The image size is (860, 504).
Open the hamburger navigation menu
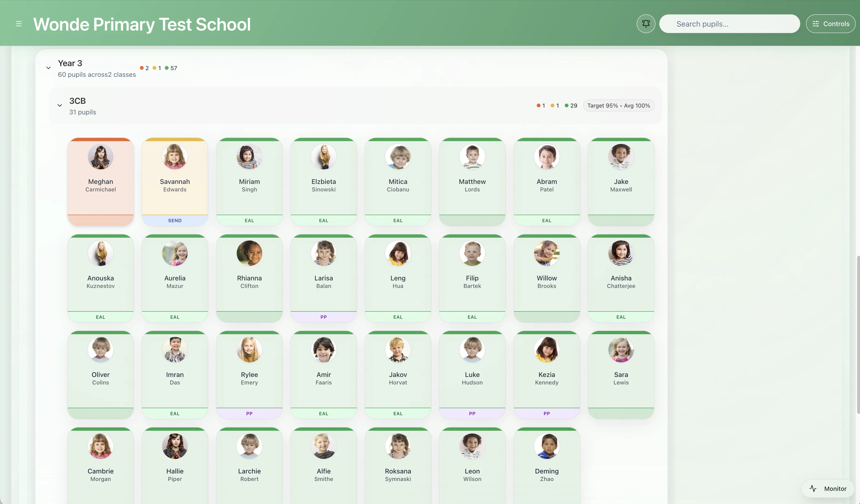(19, 23)
